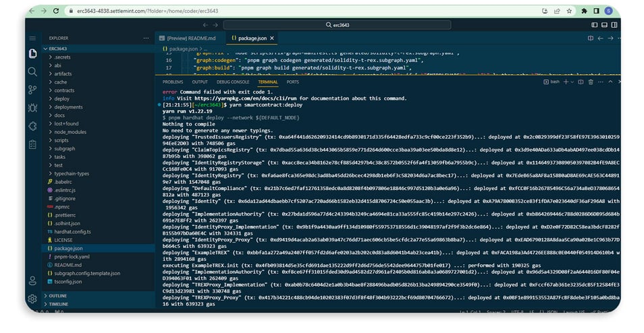Install app icon in address bar
Image resolution: width=644 pixels, height=333 pixels.
coord(545,11)
